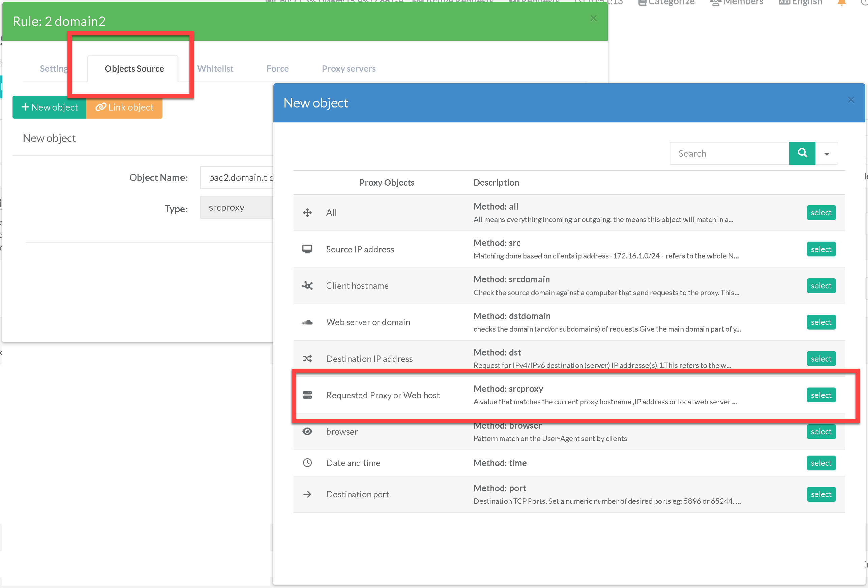Click the clock icon for Date and time

(x=307, y=463)
